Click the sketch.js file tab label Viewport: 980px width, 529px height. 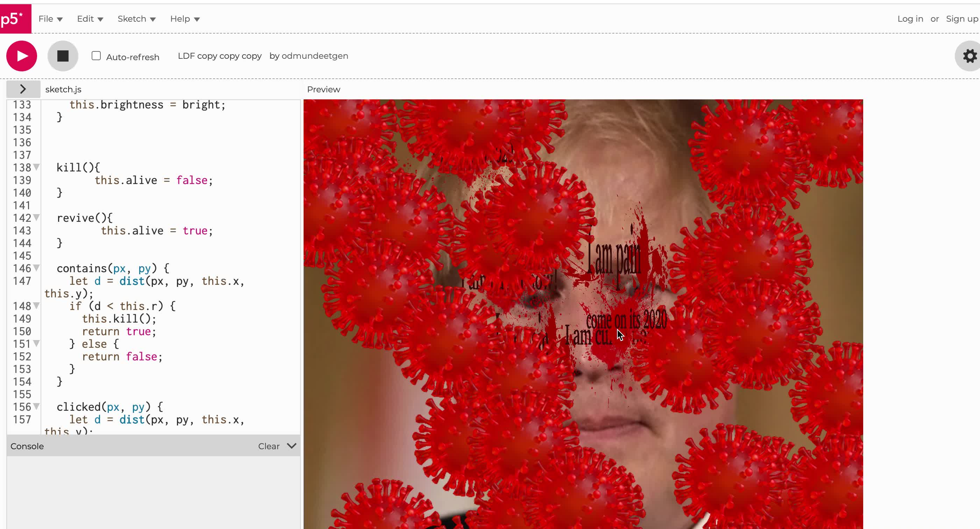(x=63, y=90)
